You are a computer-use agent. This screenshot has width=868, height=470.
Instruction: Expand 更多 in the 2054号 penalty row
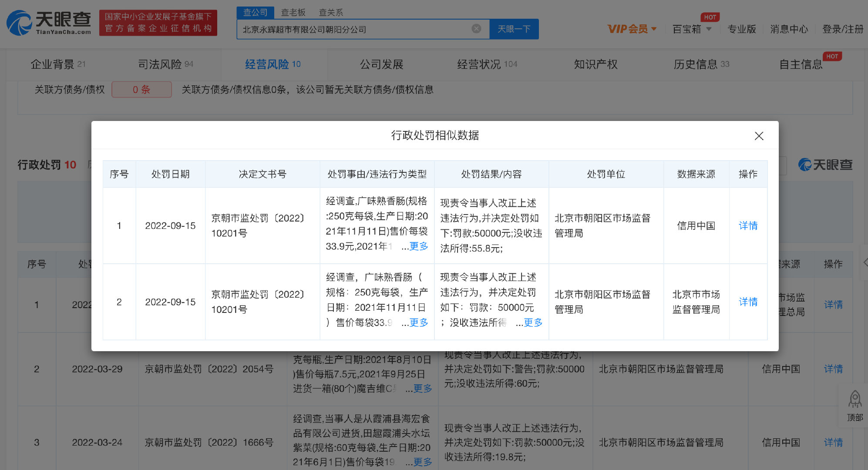point(423,389)
